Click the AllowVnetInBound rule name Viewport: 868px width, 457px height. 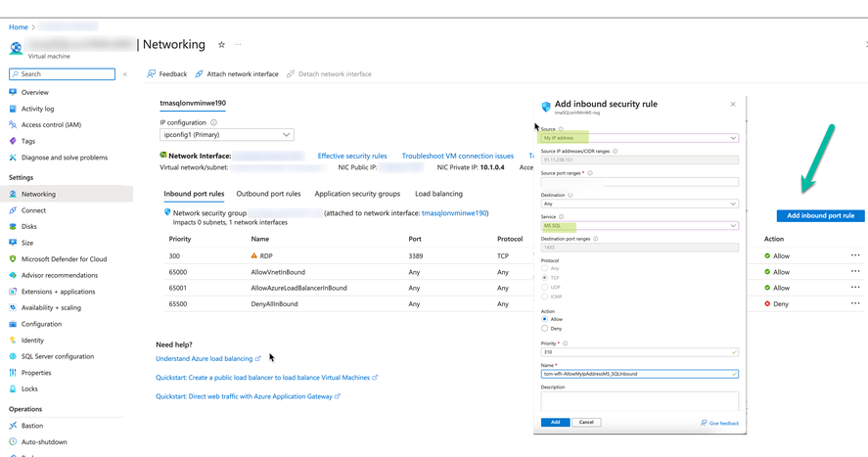(x=278, y=272)
